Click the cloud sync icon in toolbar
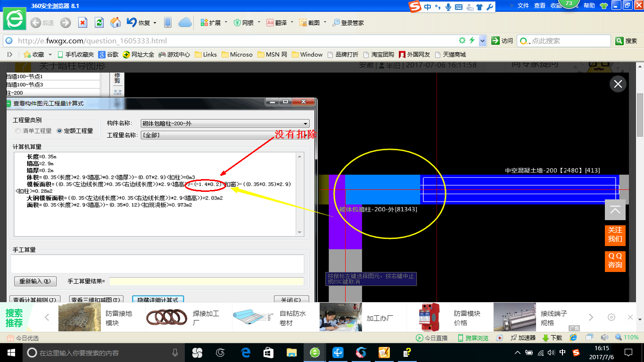Screen dimensions: 644x362 pos(185,23)
